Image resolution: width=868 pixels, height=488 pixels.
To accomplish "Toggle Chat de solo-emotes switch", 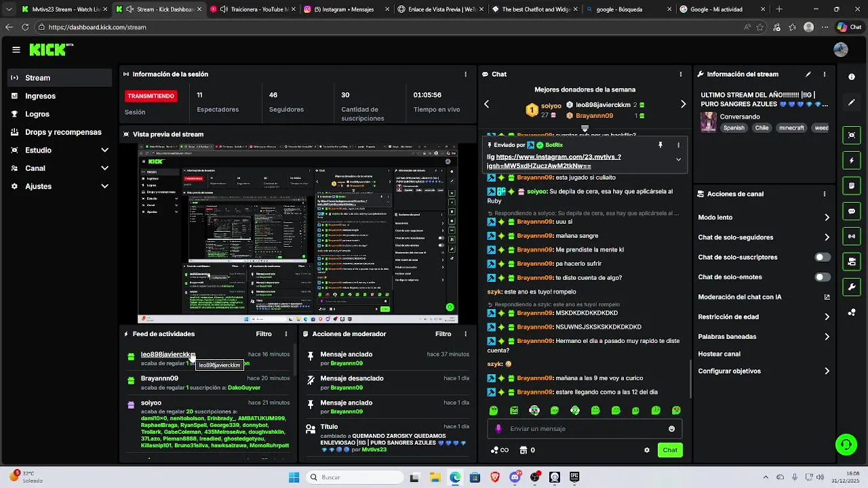I will (822, 277).
